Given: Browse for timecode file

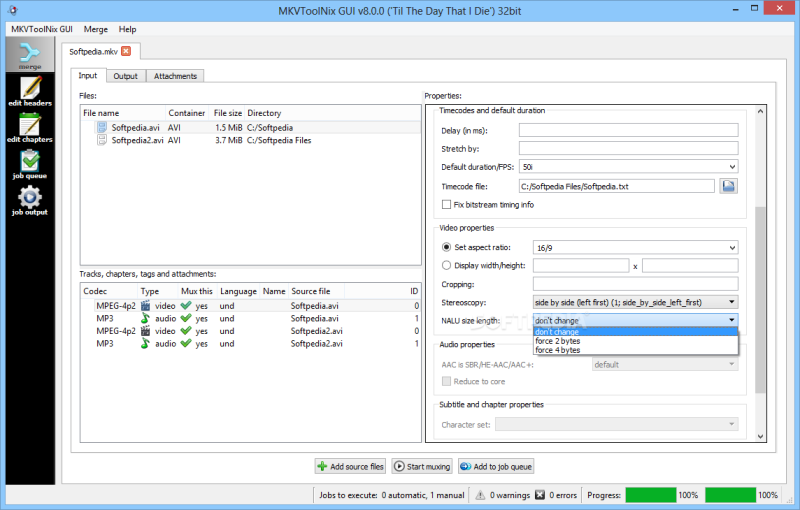Looking at the screenshot, I should pos(729,186).
